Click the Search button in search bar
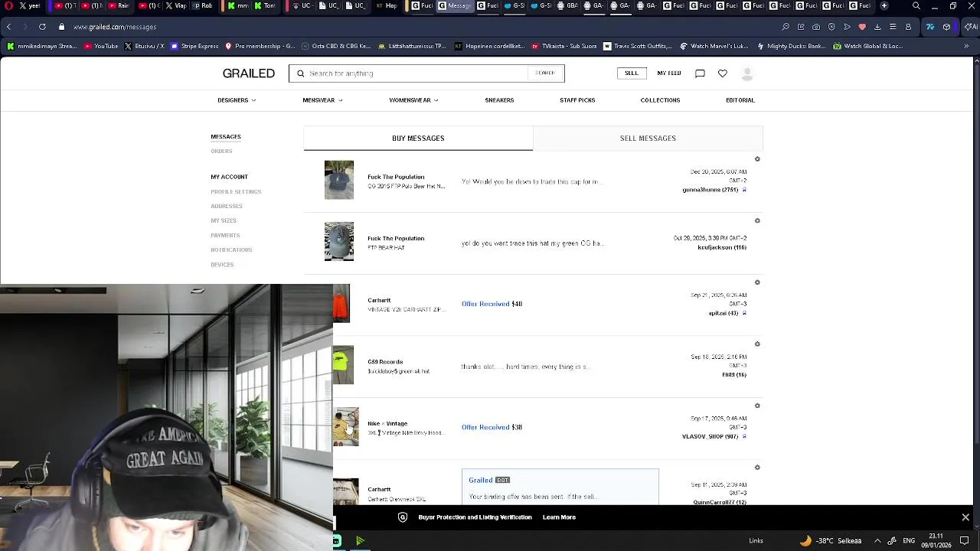This screenshot has height=551, width=980. click(545, 73)
